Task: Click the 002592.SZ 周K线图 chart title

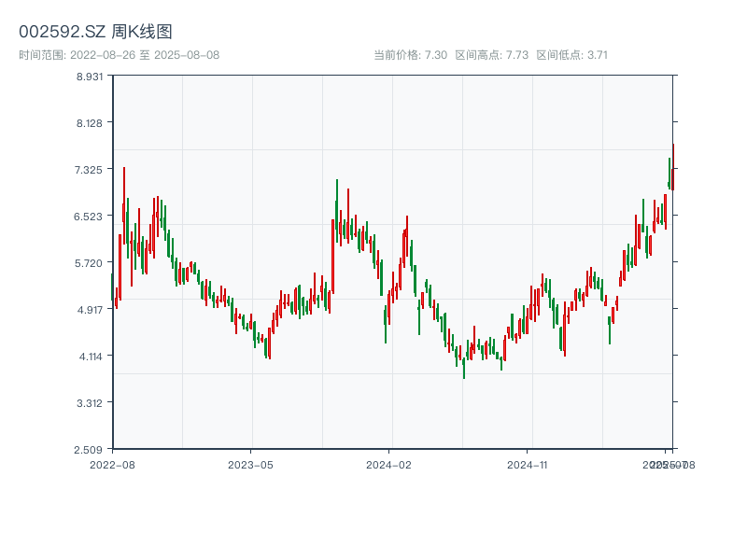Action: tap(95, 33)
